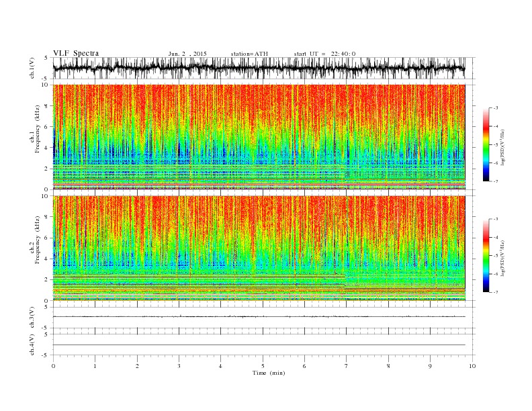Click the "1" tick label on the time axis
This screenshot has width=532, height=411.
coord(95,366)
